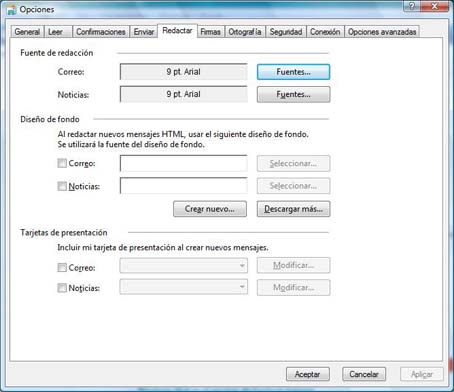Check Noticias business card checkbox
The image size is (454, 392).
[62, 288]
